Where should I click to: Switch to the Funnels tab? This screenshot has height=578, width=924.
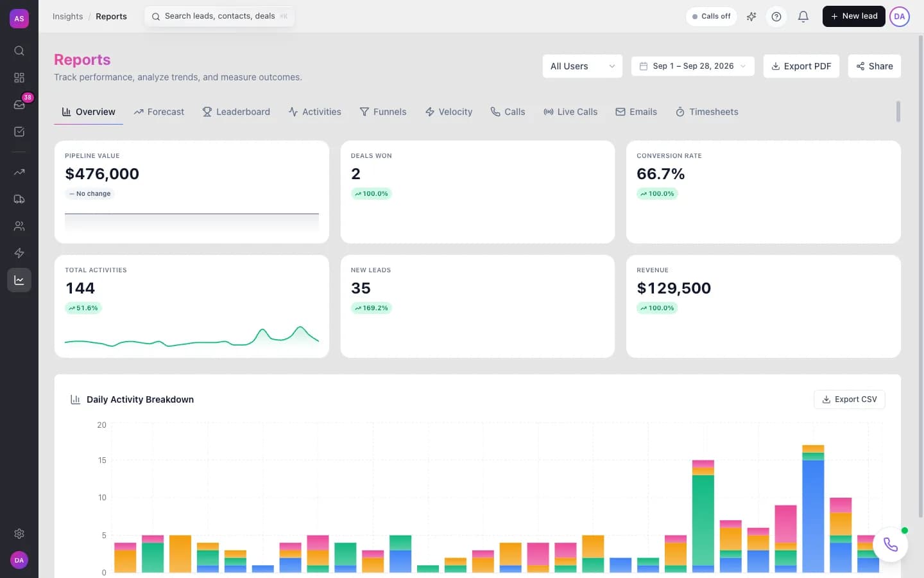click(x=383, y=112)
